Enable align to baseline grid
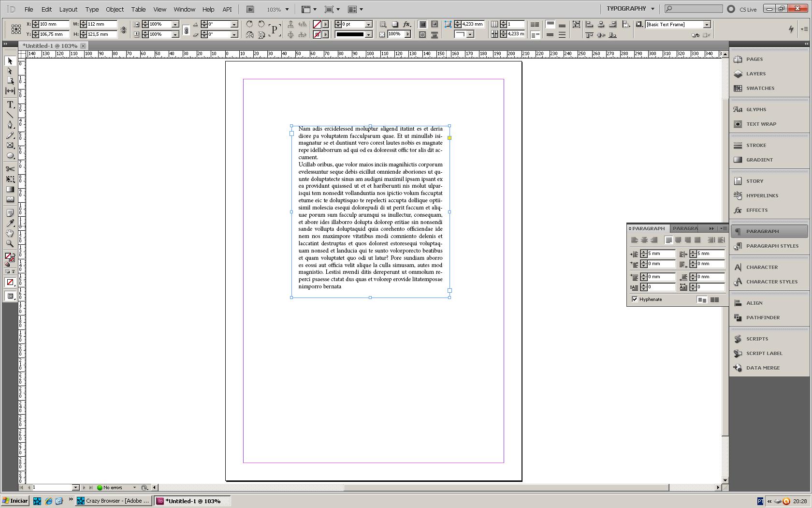This screenshot has width=812, height=508. click(x=714, y=300)
